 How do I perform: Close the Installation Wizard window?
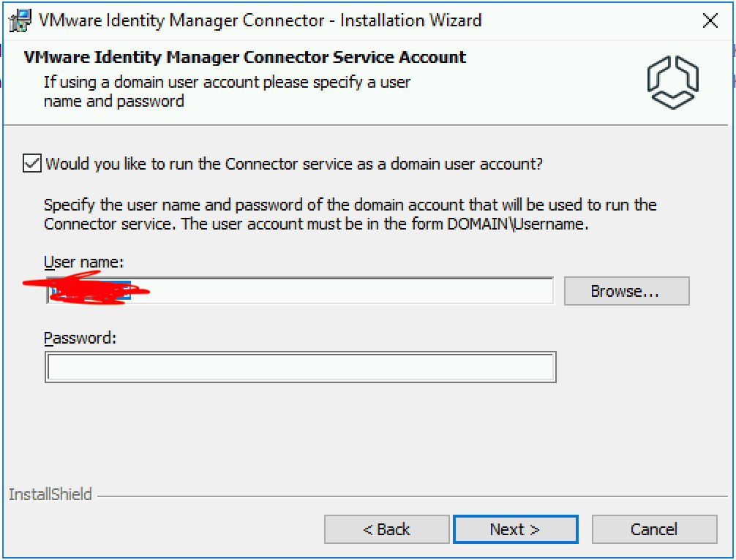pyautogui.click(x=710, y=20)
